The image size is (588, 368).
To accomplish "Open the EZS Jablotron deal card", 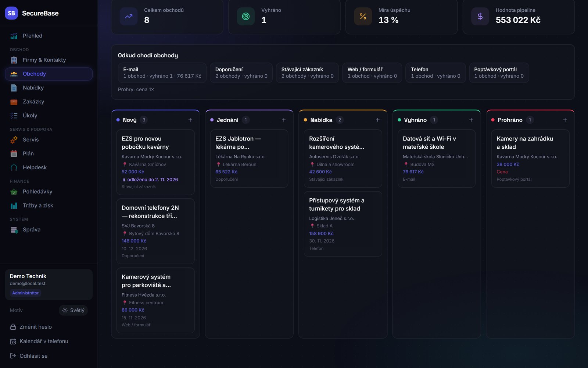I will pyautogui.click(x=249, y=159).
